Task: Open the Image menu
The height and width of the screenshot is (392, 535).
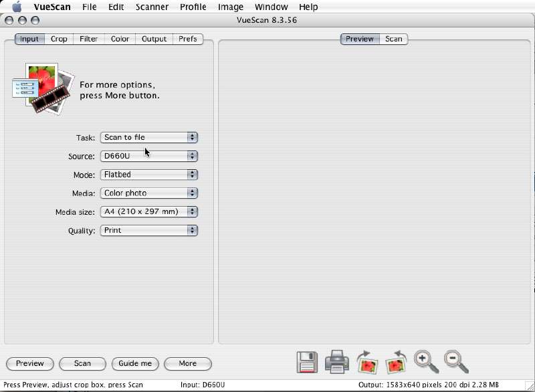Action: tap(231, 7)
